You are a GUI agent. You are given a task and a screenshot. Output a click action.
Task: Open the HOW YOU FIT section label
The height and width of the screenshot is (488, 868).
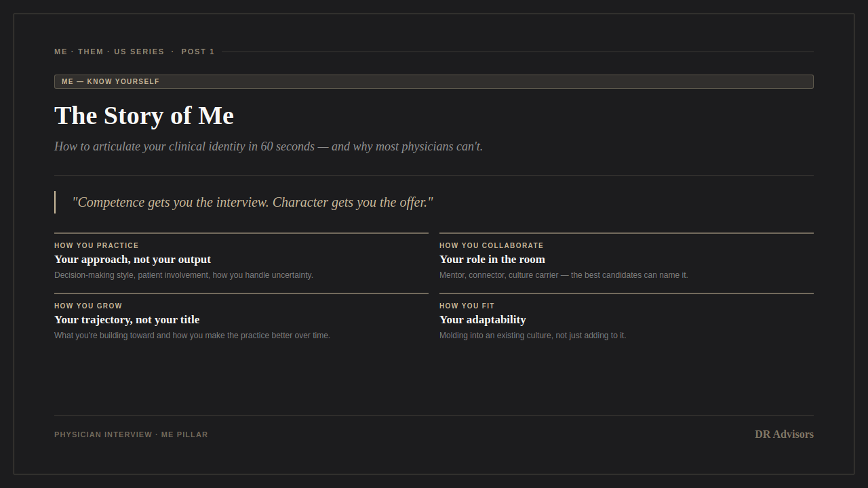click(x=467, y=306)
